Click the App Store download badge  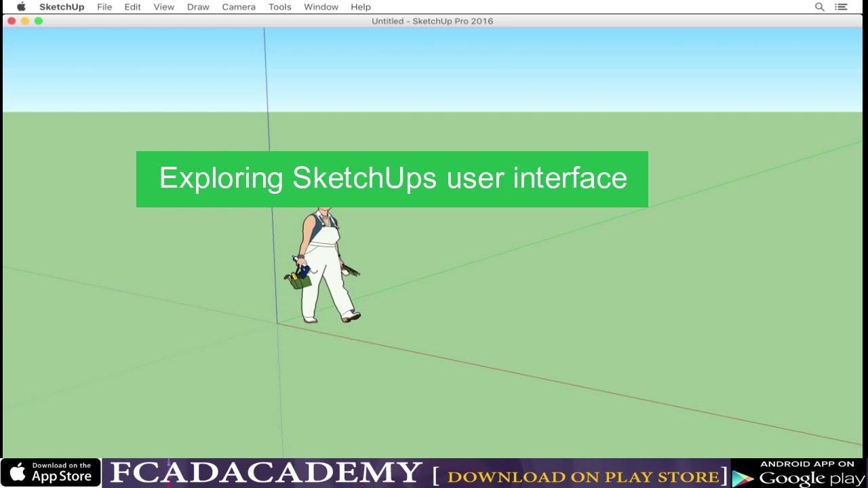point(51,472)
